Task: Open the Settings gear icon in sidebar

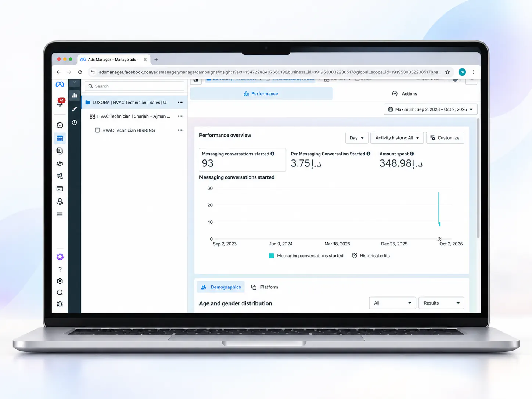Action: click(60, 281)
